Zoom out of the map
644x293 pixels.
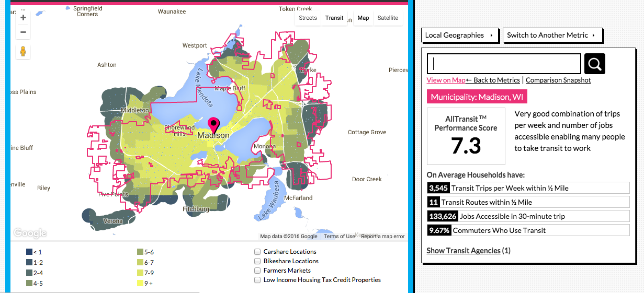click(23, 32)
